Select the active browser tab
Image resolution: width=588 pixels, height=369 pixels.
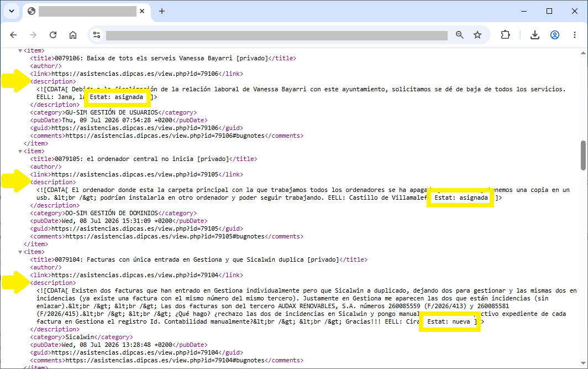[87, 11]
